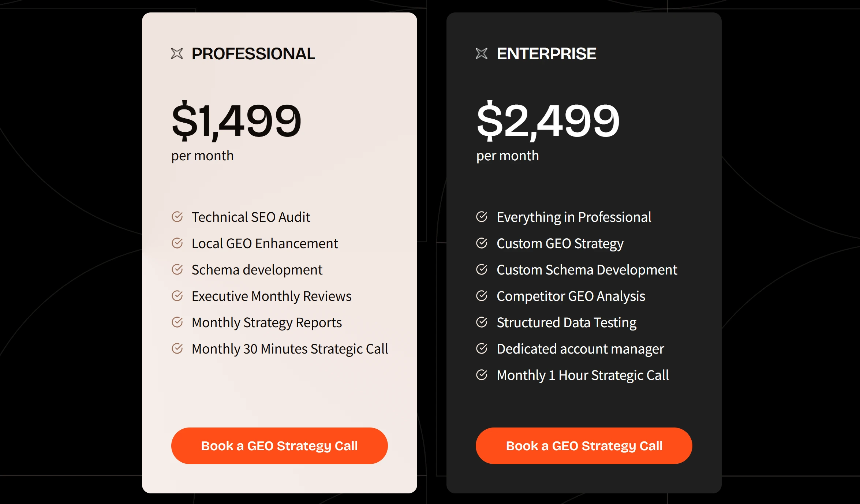Image resolution: width=860 pixels, height=504 pixels.
Task: Click the checkmark next to Technical SEO Audit
Action: pos(177,217)
